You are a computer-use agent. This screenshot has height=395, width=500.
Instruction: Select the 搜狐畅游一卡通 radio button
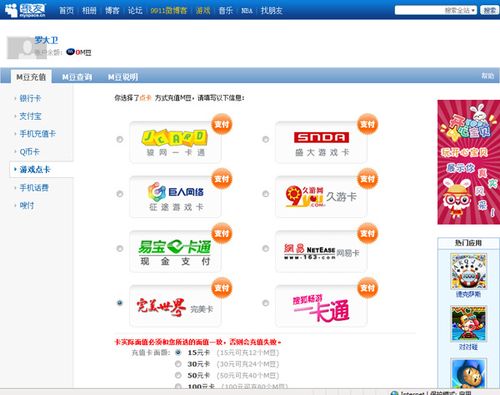pos(266,303)
